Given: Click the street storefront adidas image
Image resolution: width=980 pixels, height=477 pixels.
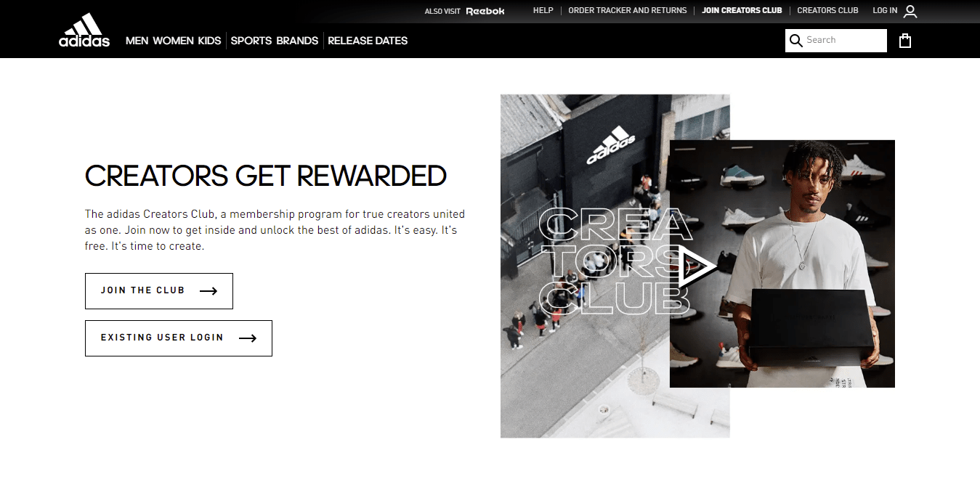Looking at the screenshot, I should click(x=585, y=266).
